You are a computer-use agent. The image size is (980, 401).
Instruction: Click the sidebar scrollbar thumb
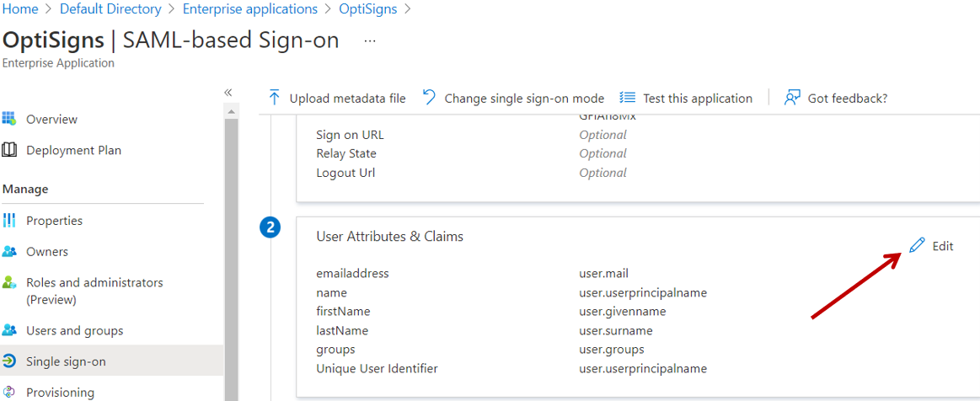tap(231, 259)
